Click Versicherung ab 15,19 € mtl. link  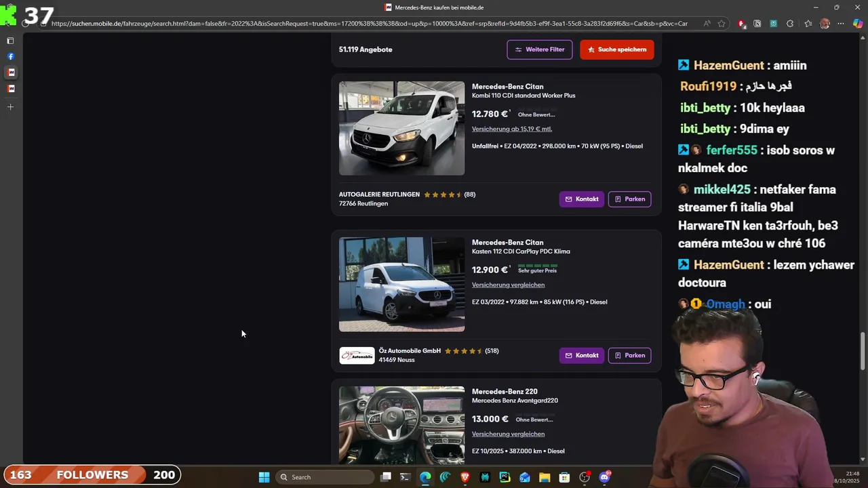click(512, 129)
